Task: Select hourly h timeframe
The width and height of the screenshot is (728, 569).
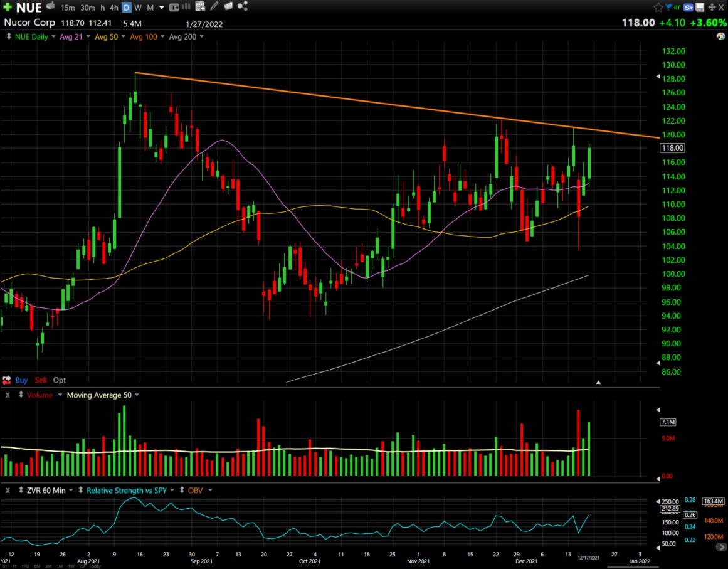Action: 103,8
